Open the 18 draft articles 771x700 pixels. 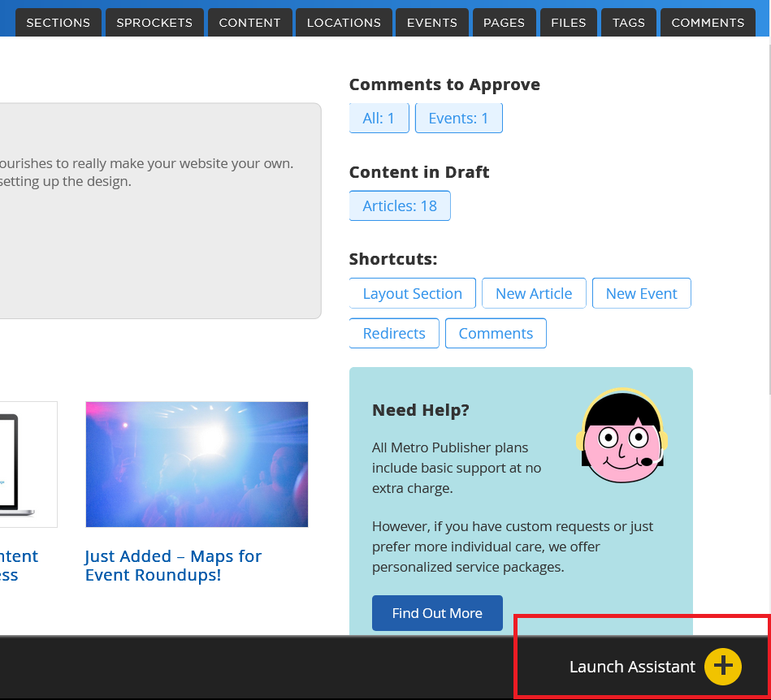[x=400, y=206]
